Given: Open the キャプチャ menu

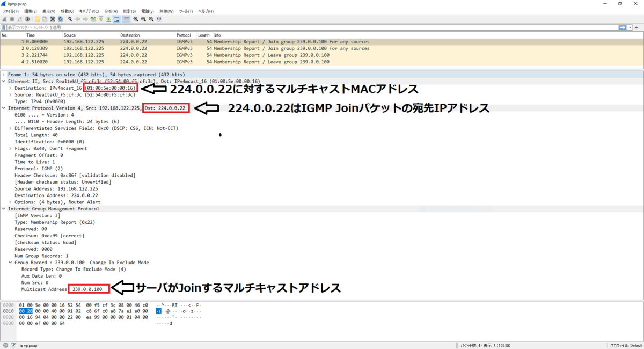Looking at the screenshot, I should pyautogui.click(x=87, y=11).
